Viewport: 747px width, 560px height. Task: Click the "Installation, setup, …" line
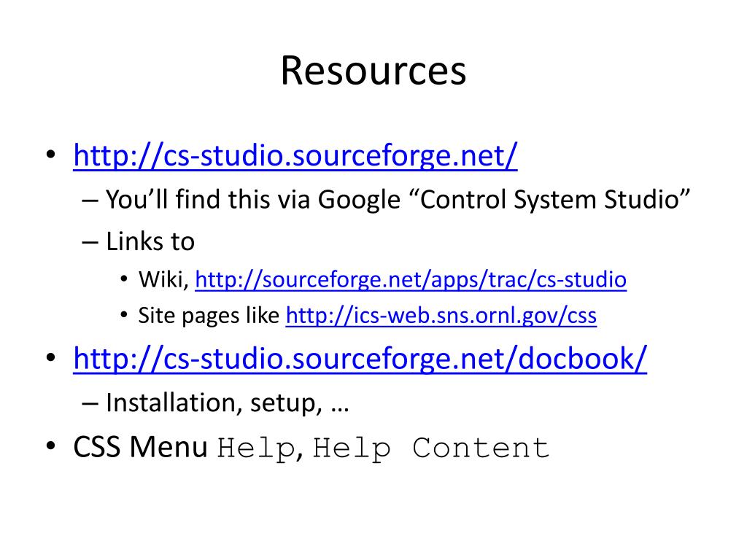(228, 402)
